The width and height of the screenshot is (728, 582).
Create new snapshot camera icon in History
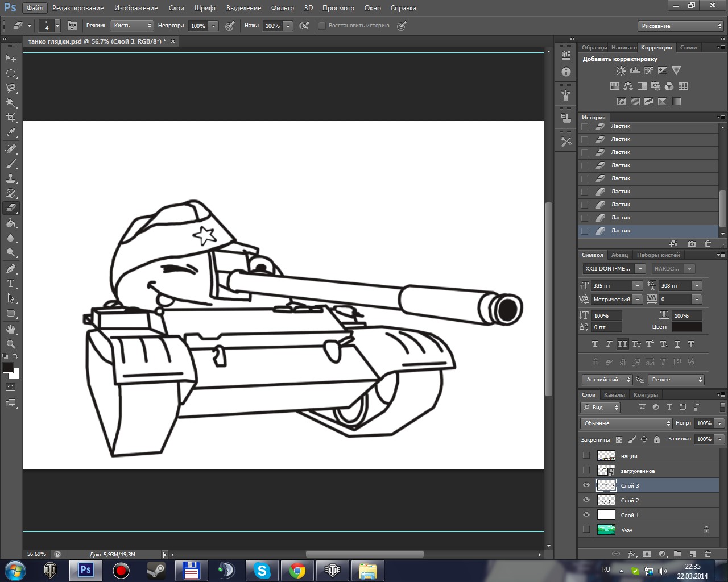691,244
